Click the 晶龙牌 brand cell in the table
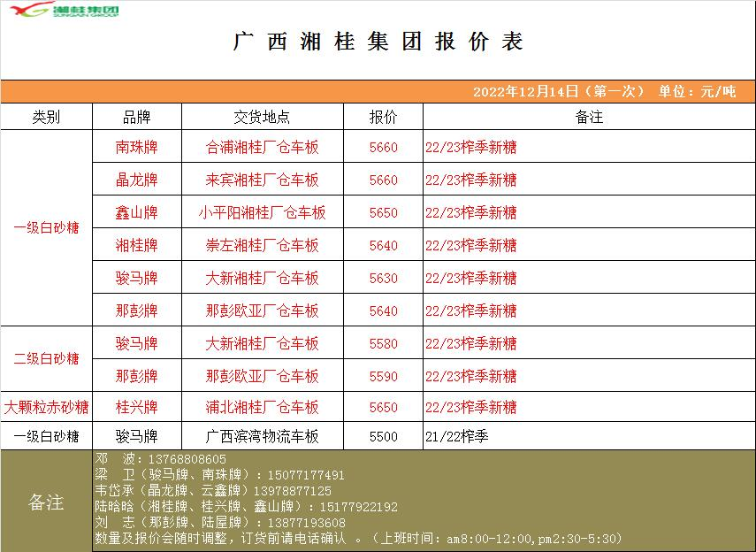The width and height of the screenshot is (756, 552). [136, 180]
